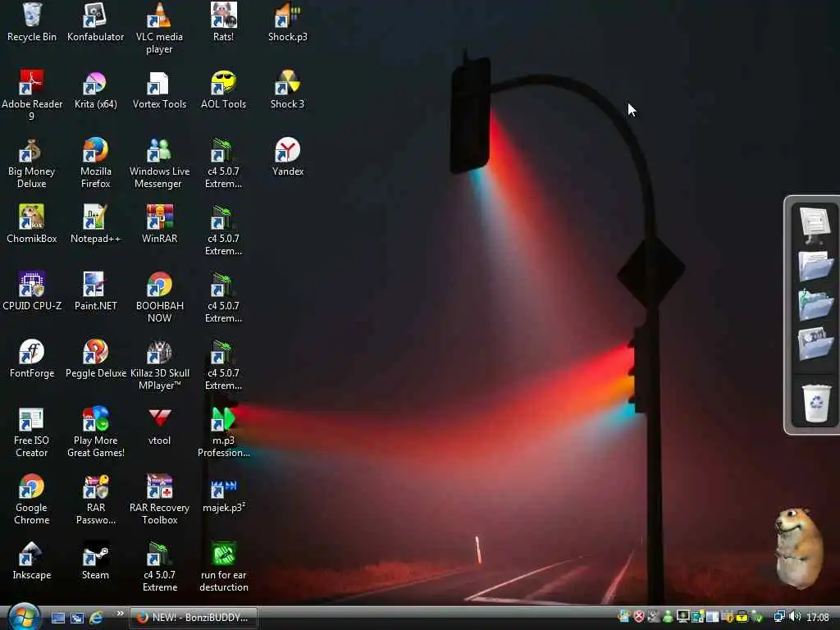Open recycle bin in the side dock

point(816,403)
